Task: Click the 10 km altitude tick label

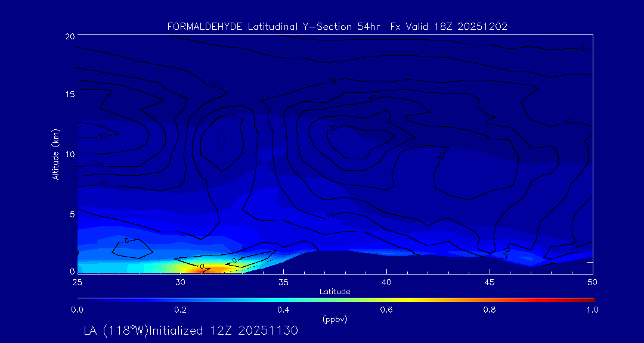Action: [x=69, y=154]
